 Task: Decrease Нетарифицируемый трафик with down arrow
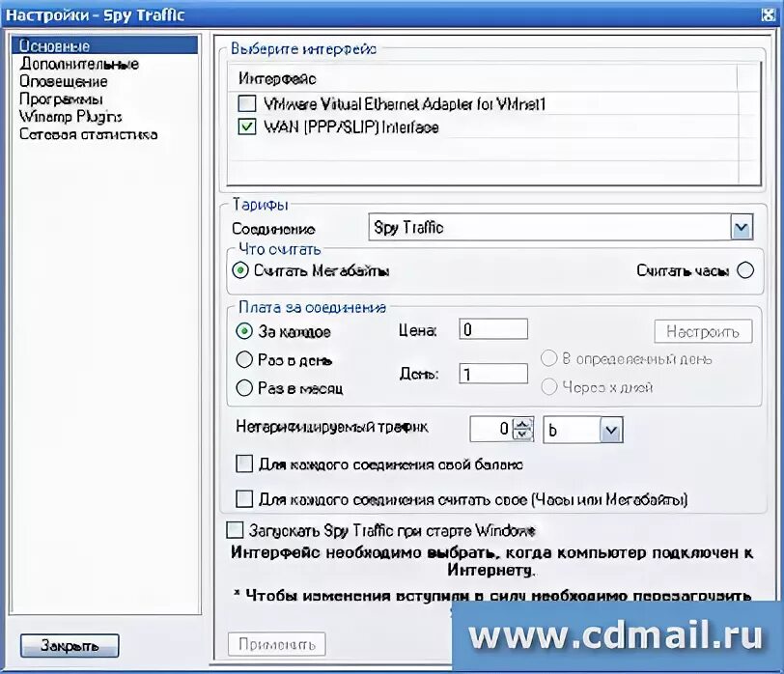coord(522,435)
